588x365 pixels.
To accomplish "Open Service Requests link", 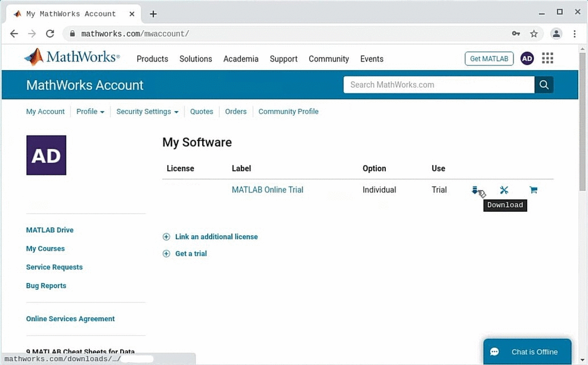I will pos(55,267).
